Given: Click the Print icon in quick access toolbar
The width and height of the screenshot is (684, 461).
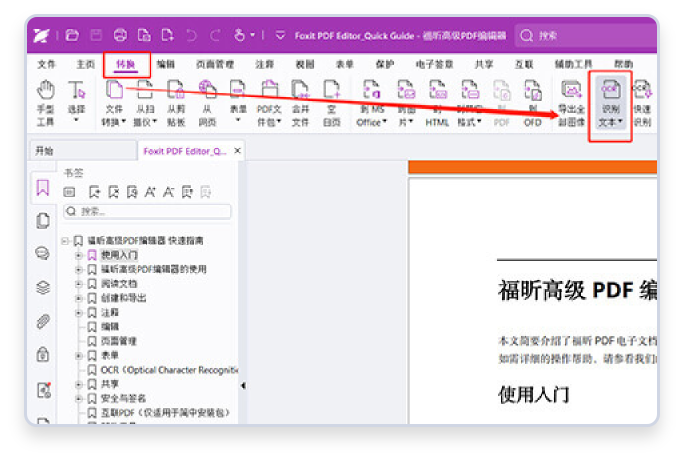Looking at the screenshot, I should pyautogui.click(x=120, y=35).
